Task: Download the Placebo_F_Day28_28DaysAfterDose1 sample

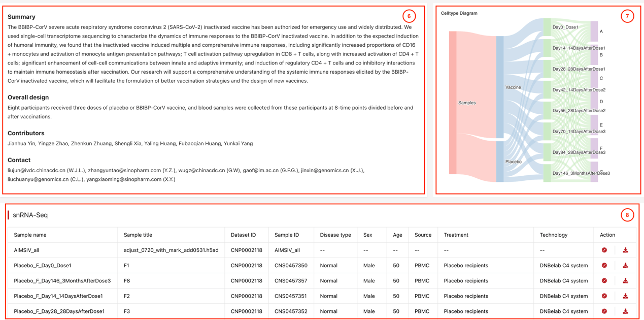Action: [625, 311]
